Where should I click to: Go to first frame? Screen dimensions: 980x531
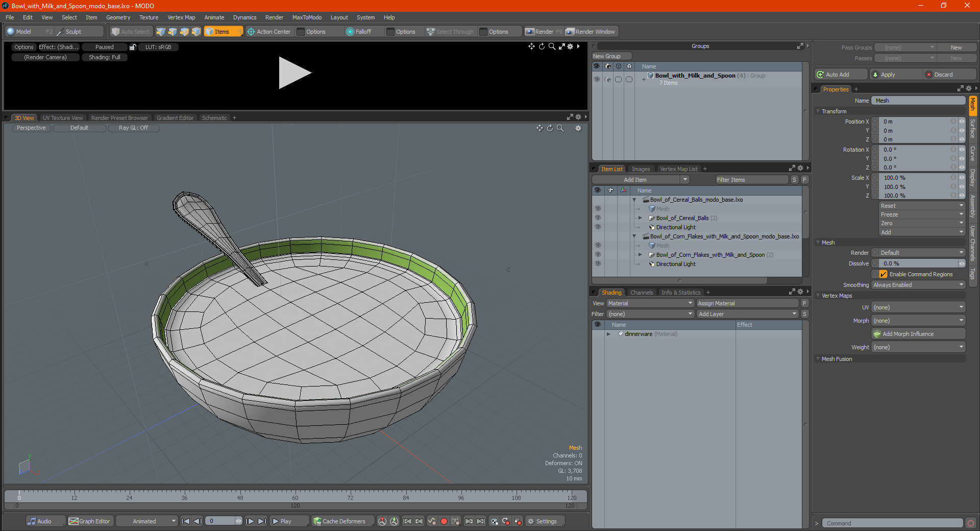click(x=185, y=521)
